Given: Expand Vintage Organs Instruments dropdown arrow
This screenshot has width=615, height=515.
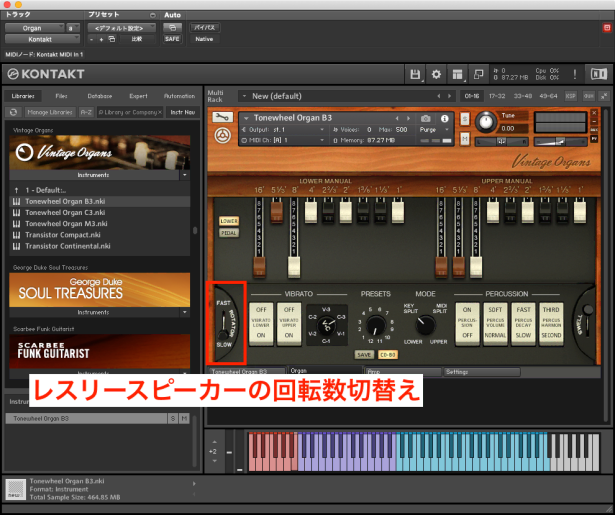Looking at the screenshot, I should click(x=185, y=175).
